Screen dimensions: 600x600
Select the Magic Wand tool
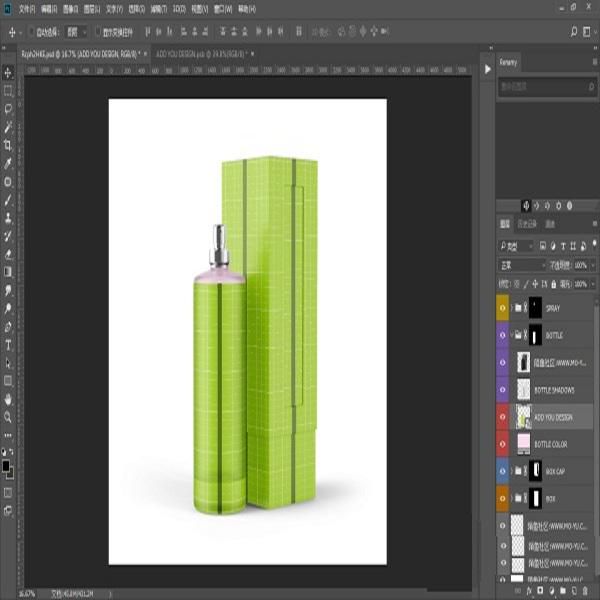pos(8,127)
